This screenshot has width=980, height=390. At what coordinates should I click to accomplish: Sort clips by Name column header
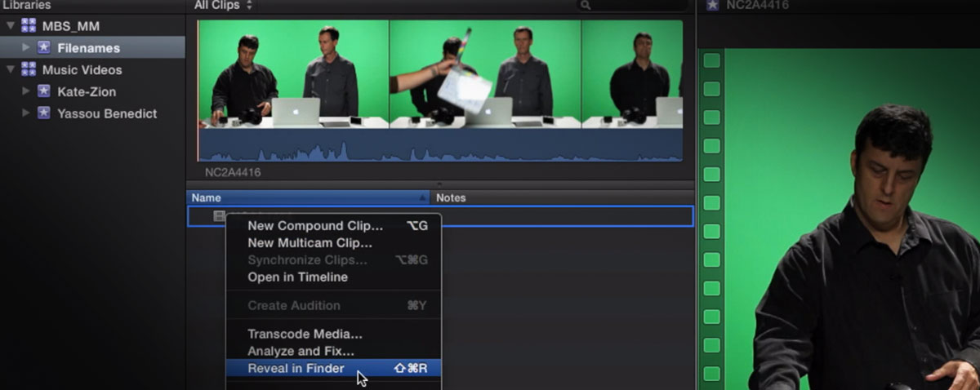tap(310, 197)
